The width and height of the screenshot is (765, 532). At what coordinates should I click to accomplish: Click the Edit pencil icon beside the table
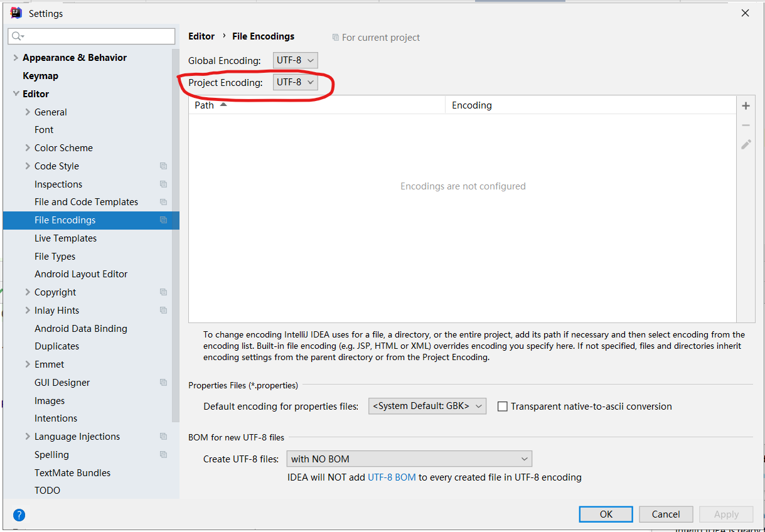click(x=746, y=144)
